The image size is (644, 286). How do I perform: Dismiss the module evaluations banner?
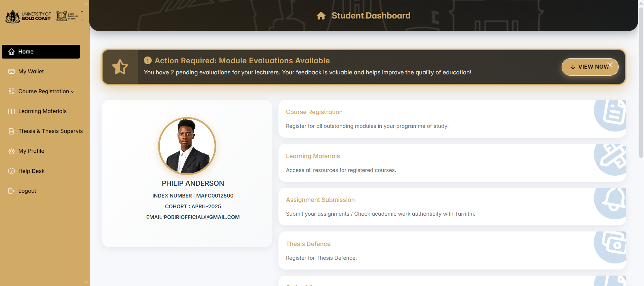point(610,65)
